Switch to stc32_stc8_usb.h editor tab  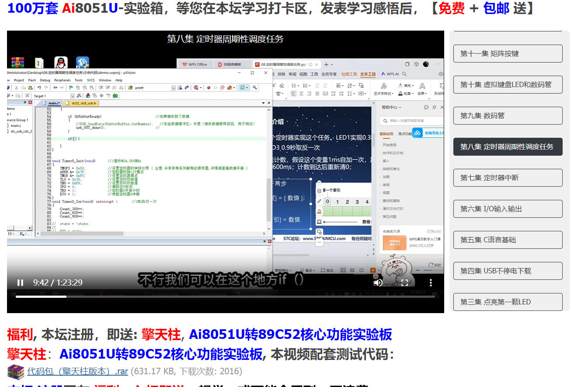(x=80, y=104)
